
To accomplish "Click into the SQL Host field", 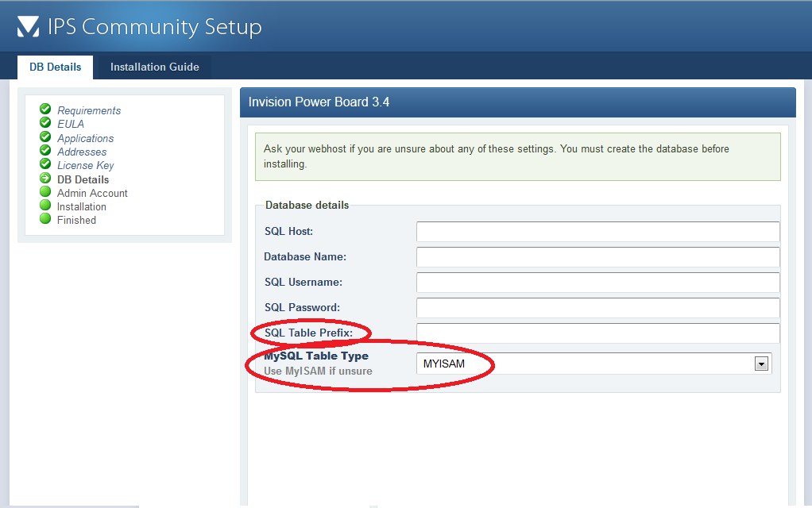I will click(598, 232).
